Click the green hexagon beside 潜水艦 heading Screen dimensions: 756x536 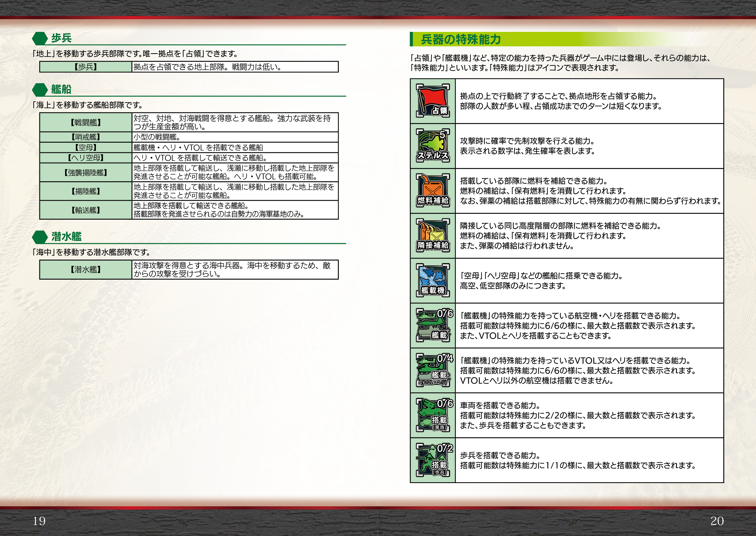point(40,237)
